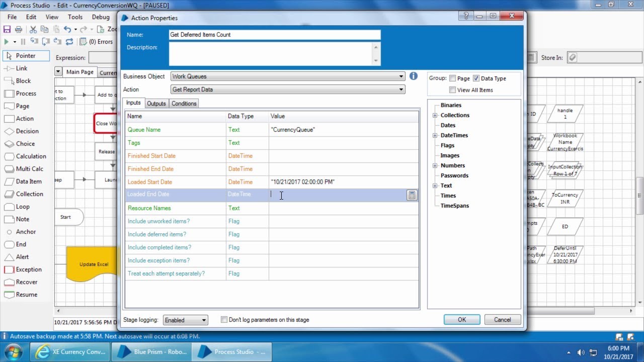The image size is (644, 362).
Task: Expand the Collections tree node
Action: [435, 115]
